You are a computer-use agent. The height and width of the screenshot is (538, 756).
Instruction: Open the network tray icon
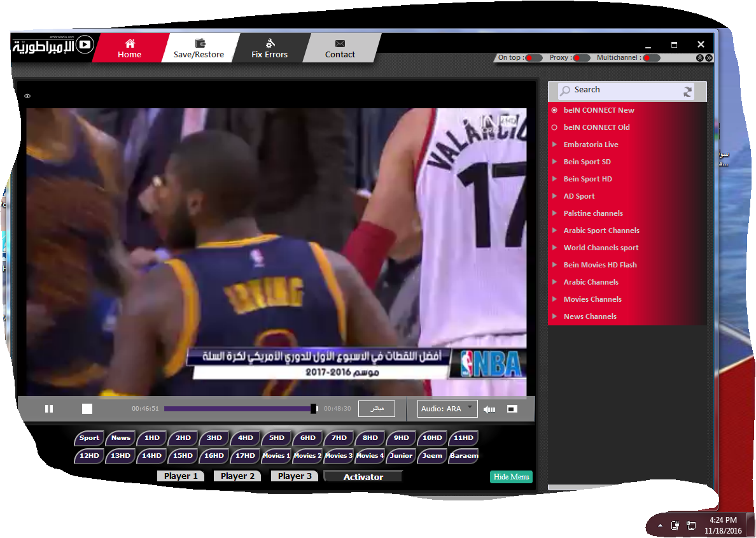click(691, 525)
